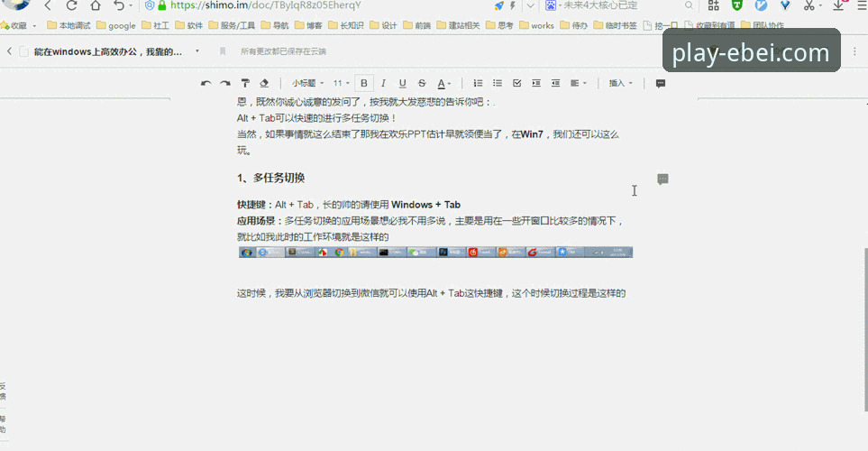The image size is (868, 451).
Task: Expand the address bar history dropdown
Action: [x=530, y=5]
